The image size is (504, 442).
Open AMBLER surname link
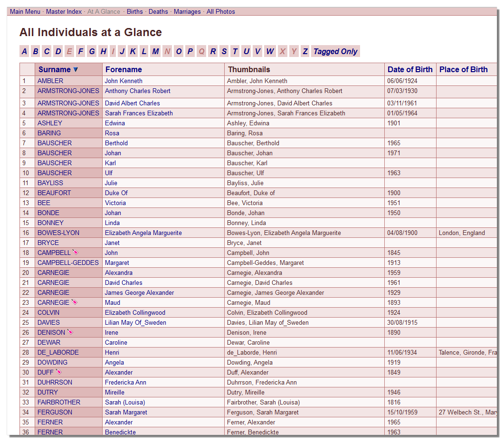50,81
